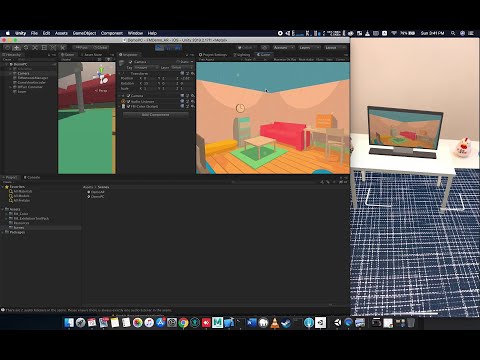Open the Collab dropdown

coord(247,48)
